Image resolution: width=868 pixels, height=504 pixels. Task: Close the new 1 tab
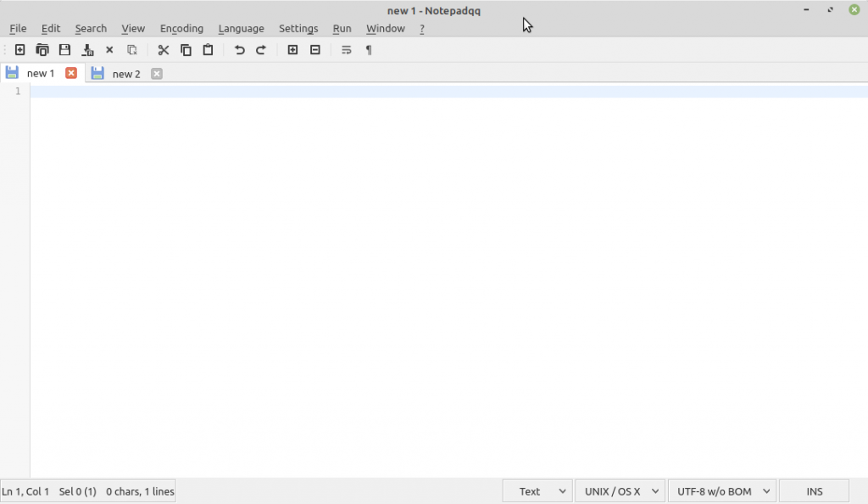point(71,73)
